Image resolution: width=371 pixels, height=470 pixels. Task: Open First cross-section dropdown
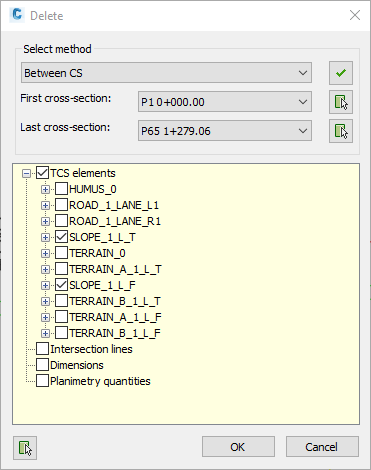[225, 102]
